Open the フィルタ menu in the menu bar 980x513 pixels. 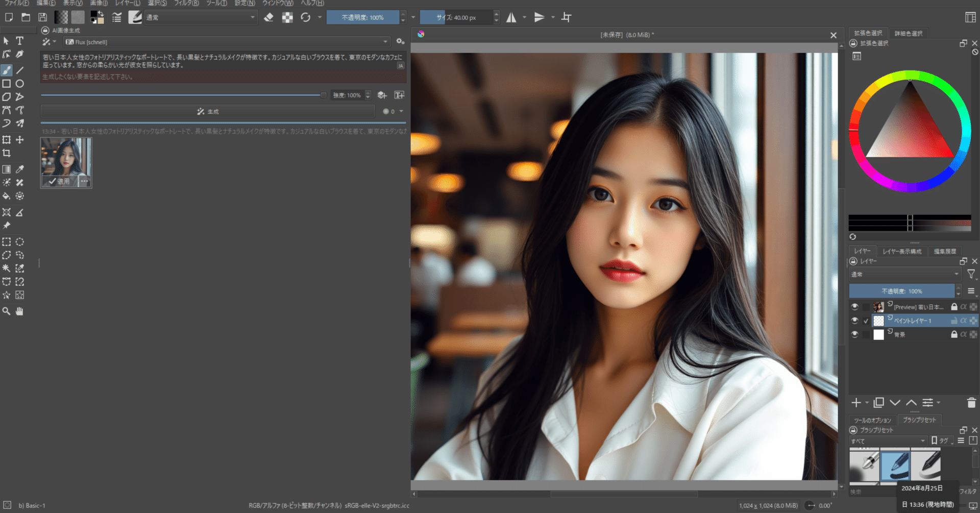(186, 3)
